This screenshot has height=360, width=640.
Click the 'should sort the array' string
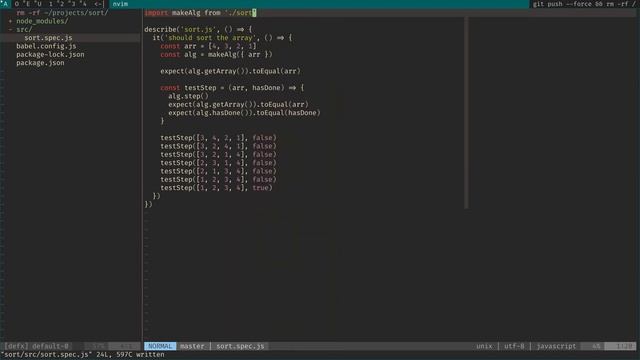click(210, 38)
